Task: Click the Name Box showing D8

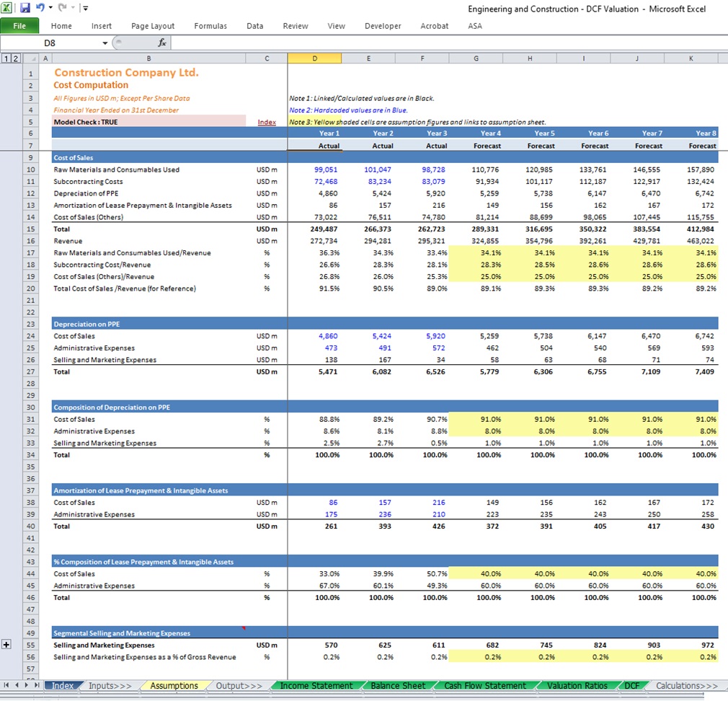Action: point(50,43)
